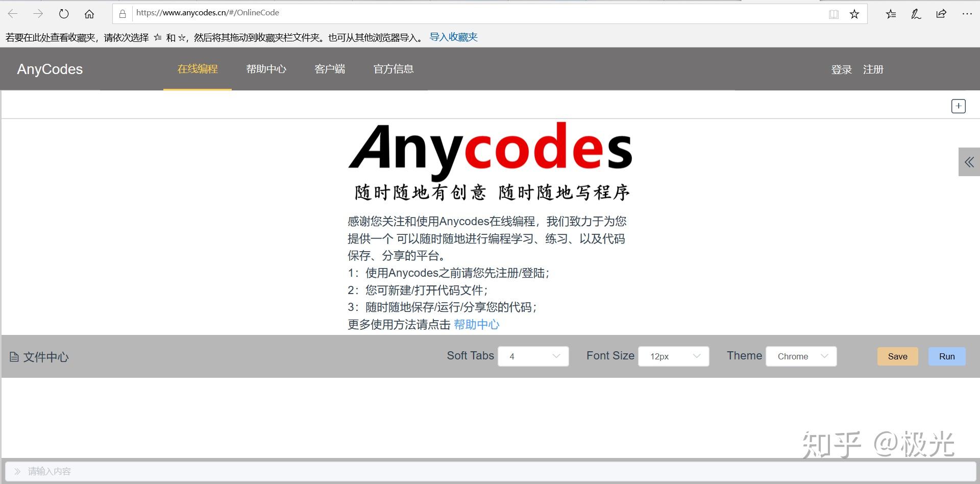Refresh the page in the browser
Viewport: 980px width, 484px height.
click(x=63, y=13)
